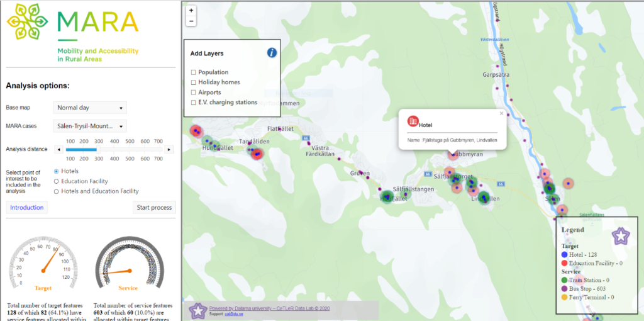This screenshot has width=644, height=321.
Task: Click the MARA leaf logo
Action: coord(28,24)
